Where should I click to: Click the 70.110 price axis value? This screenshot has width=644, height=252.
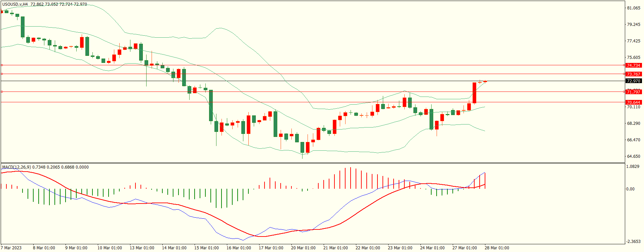tap(634, 107)
